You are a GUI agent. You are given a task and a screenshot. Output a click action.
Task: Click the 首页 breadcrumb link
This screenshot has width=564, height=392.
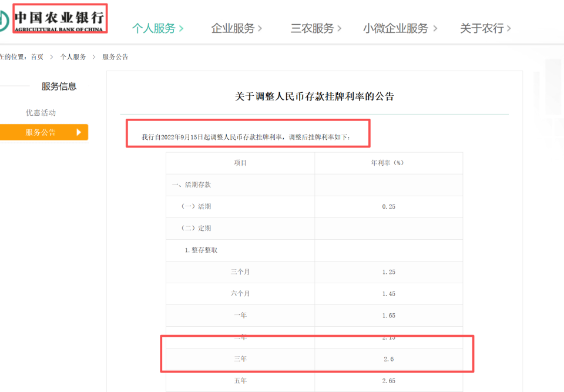click(36, 56)
